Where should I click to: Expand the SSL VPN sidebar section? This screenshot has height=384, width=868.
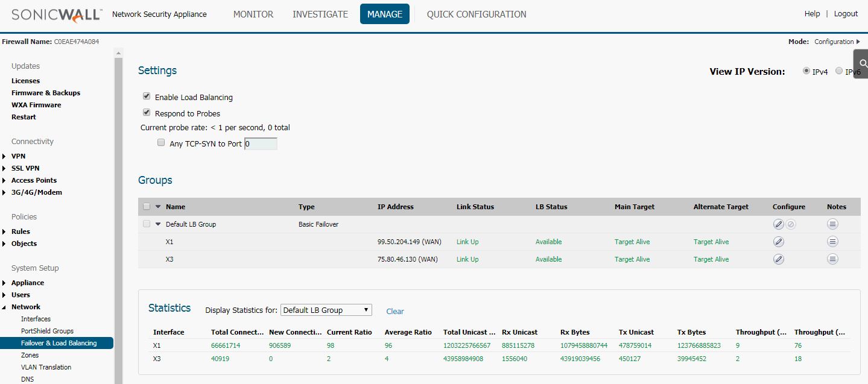[4, 168]
